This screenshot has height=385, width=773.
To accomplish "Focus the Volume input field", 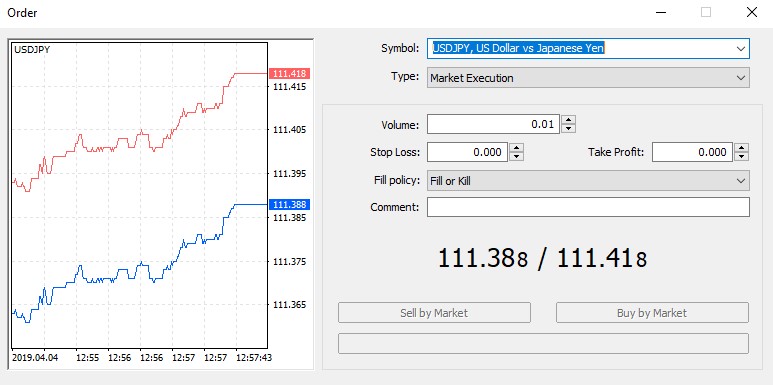I will pos(493,124).
